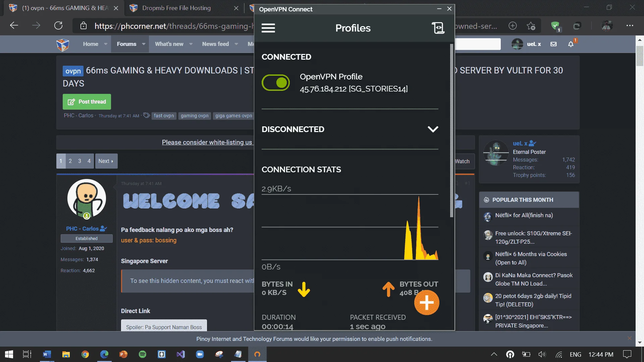
Task: Dismiss the push notification permission bar
Action: (629, 338)
